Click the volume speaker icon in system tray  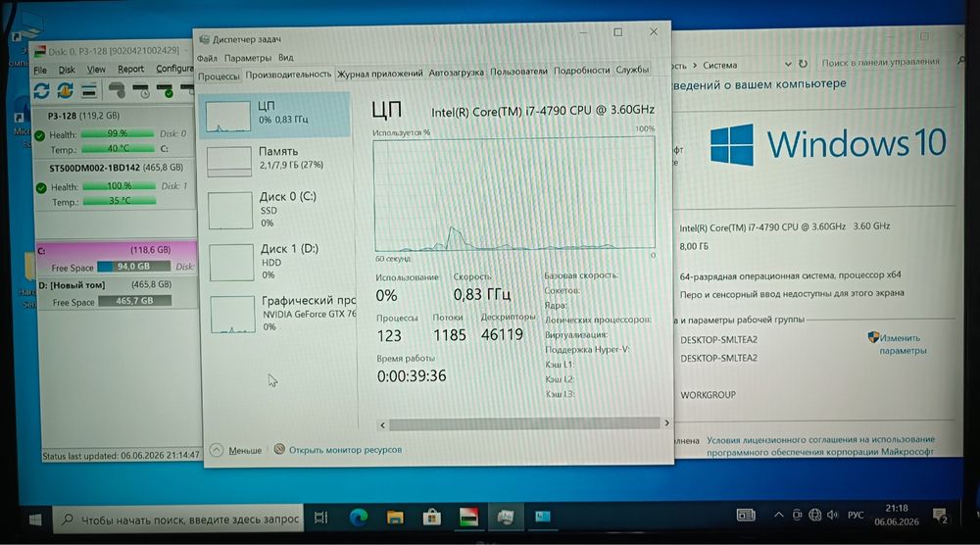832,515
